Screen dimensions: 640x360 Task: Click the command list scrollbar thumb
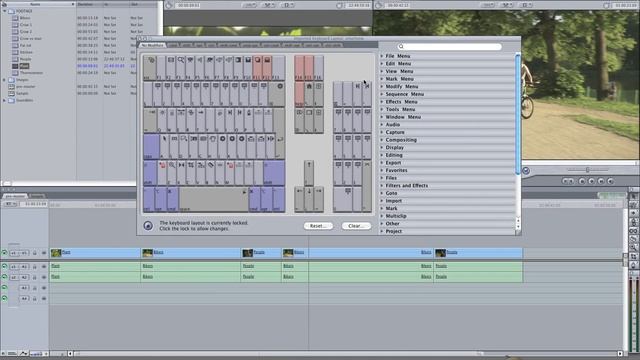(518, 114)
